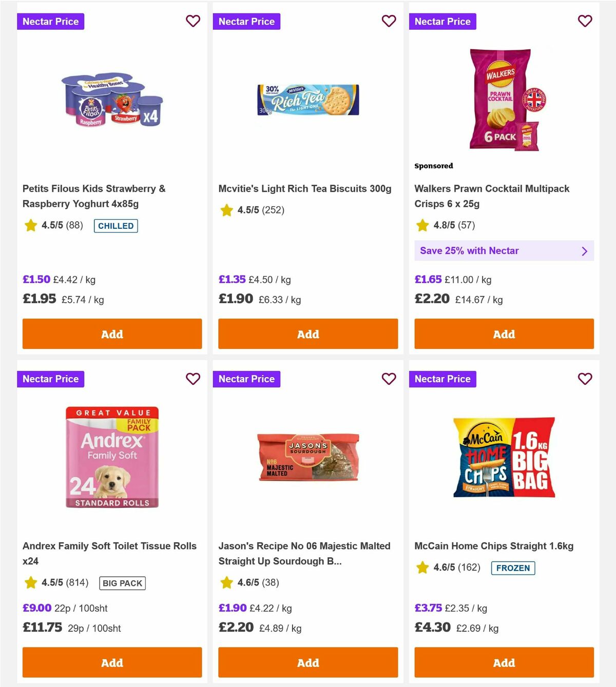Open the Mcvitie's Light Rich Tea product page
616x687 pixels.
point(305,188)
